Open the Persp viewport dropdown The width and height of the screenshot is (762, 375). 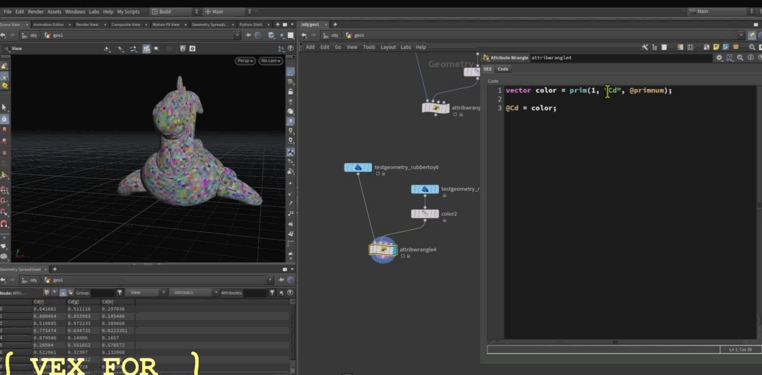(245, 61)
